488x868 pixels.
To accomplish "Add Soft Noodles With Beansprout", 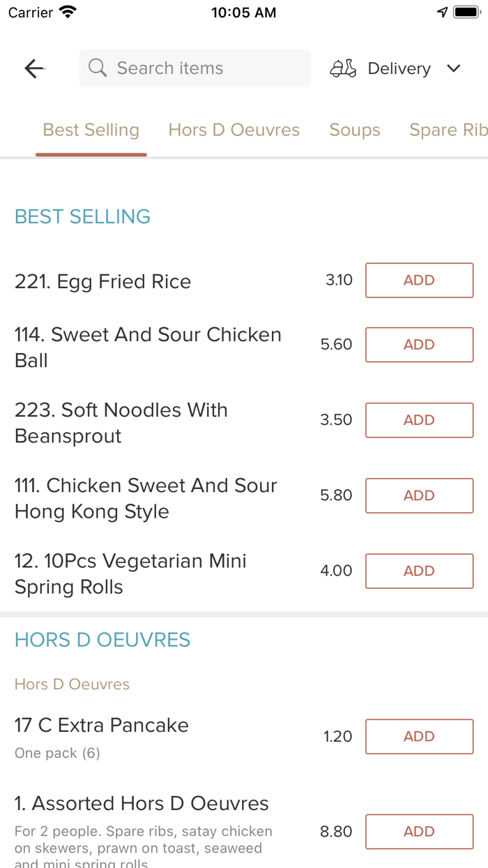I will point(419,420).
